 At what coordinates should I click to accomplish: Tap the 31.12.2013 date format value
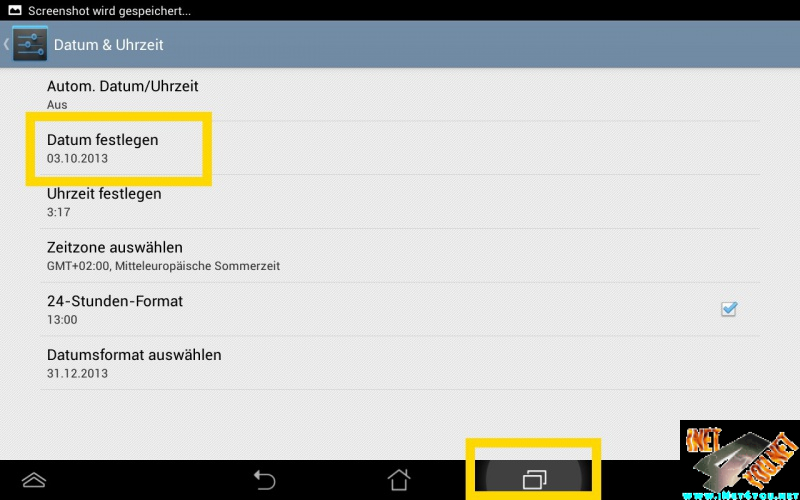[78, 373]
